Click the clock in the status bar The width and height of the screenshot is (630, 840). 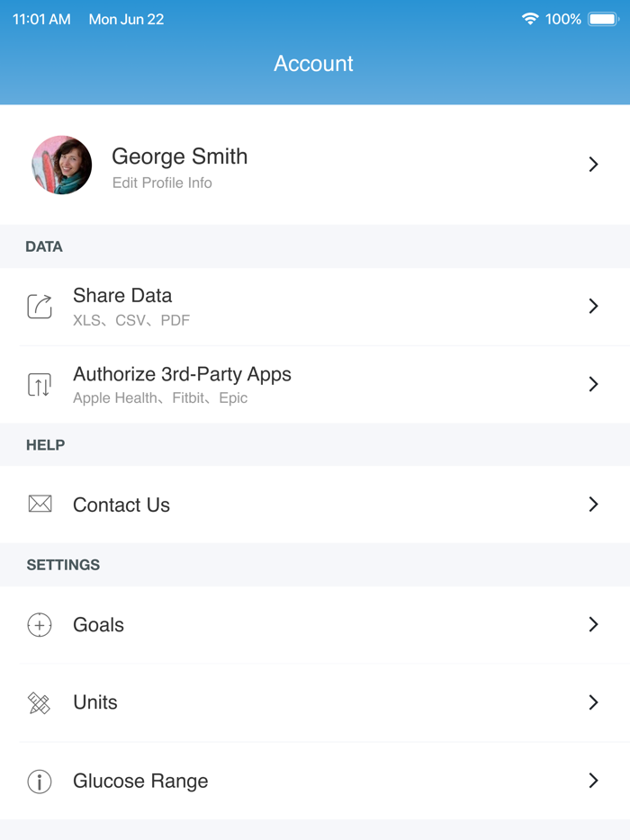pyautogui.click(x=40, y=18)
